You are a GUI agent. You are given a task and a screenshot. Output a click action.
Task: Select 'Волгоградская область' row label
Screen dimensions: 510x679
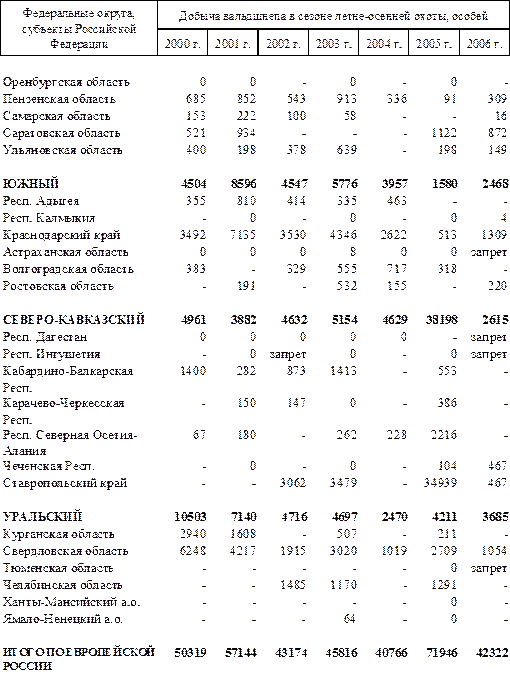click(x=68, y=269)
